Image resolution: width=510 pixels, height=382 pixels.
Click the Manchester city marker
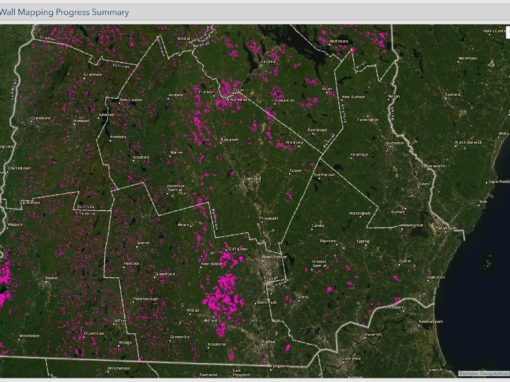coord(263,260)
